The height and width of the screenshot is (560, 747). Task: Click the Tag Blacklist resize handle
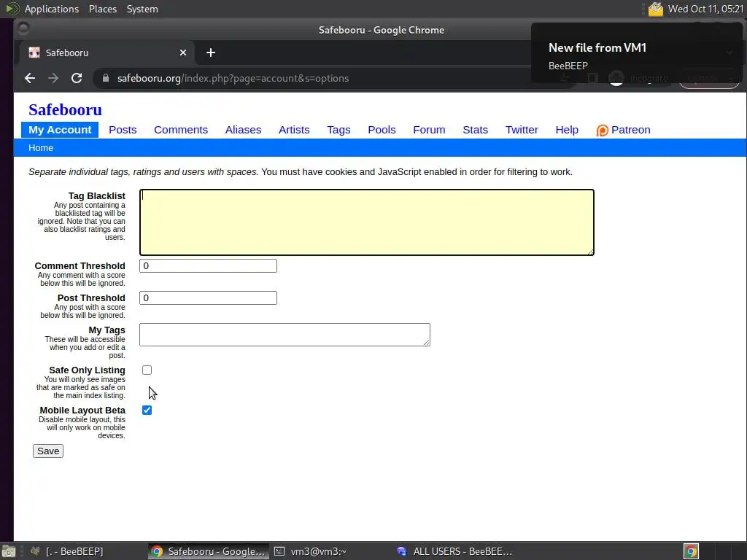tap(591, 252)
